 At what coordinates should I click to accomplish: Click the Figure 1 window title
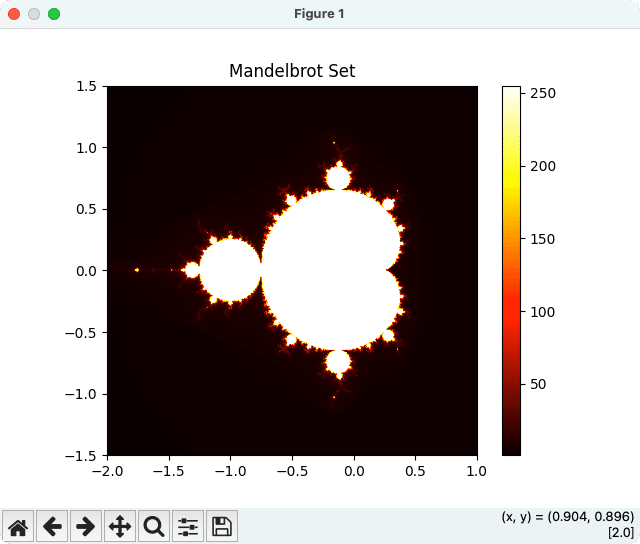[319, 14]
